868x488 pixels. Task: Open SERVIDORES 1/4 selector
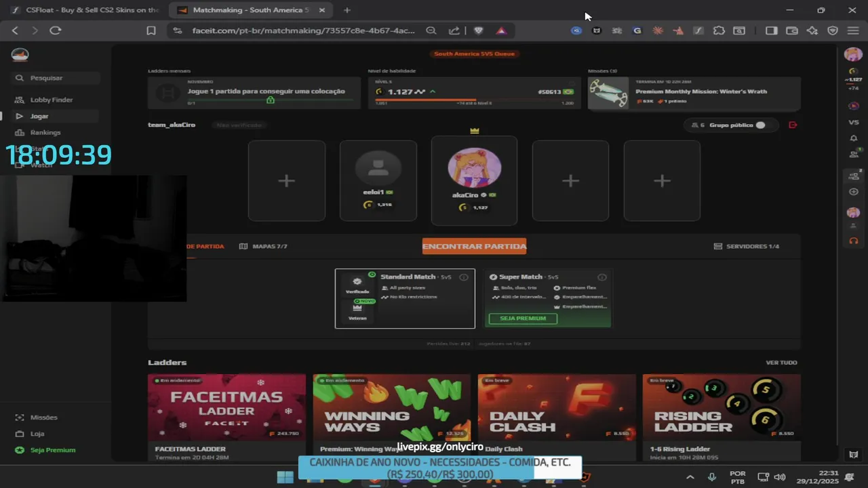747,246
